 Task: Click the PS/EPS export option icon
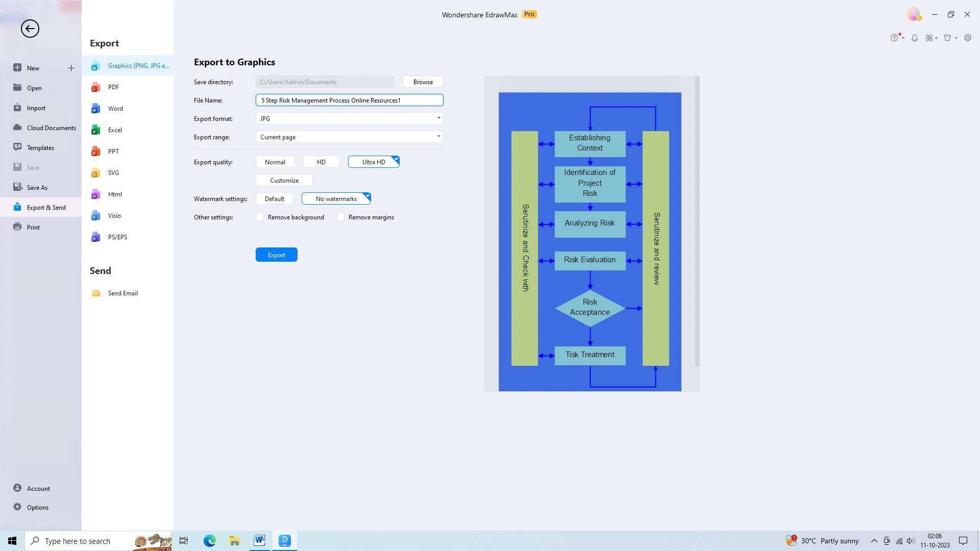pyautogui.click(x=95, y=237)
